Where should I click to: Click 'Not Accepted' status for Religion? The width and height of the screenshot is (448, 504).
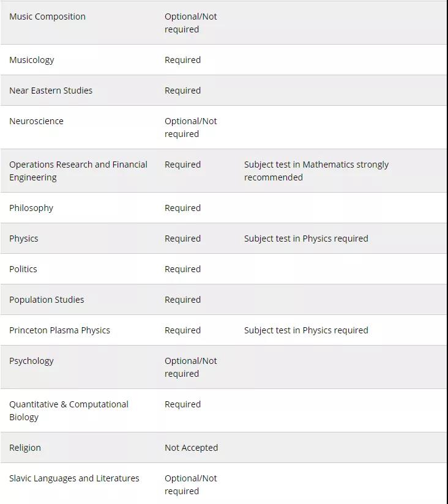191,448
